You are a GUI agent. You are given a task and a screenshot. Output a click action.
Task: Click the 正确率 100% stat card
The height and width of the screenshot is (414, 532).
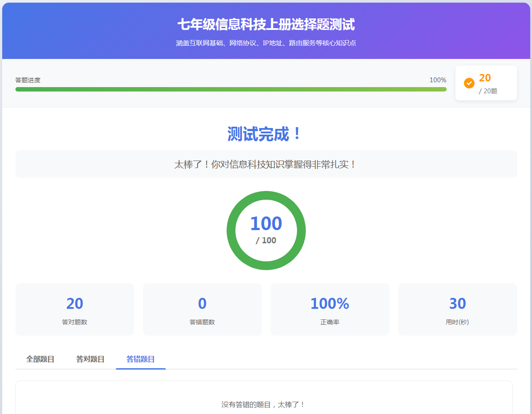click(330, 309)
